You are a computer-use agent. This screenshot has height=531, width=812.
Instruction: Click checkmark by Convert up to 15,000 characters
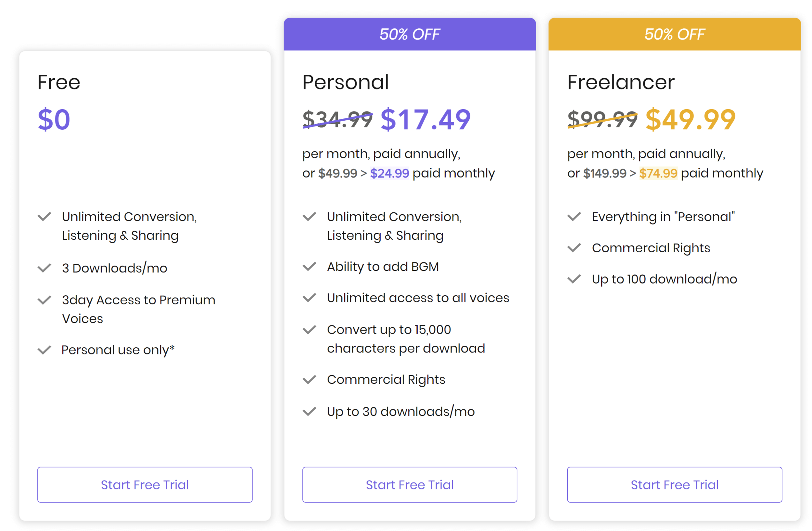(x=309, y=330)
